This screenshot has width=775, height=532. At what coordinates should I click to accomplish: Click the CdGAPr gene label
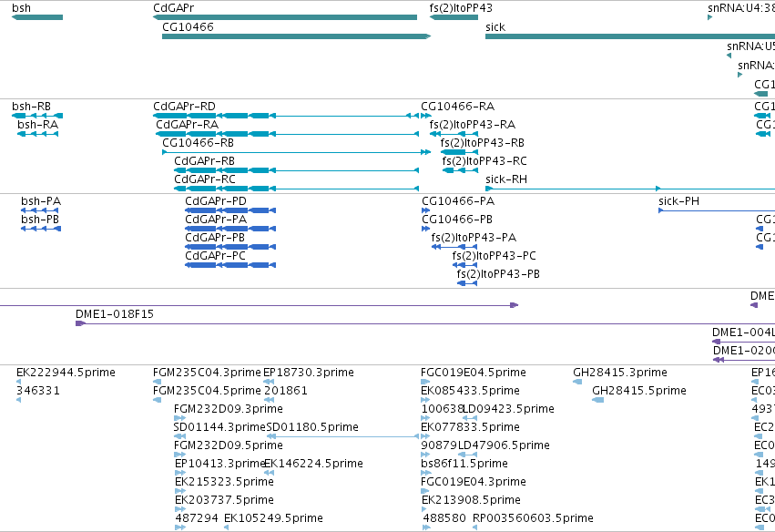(x=173, y=8)
